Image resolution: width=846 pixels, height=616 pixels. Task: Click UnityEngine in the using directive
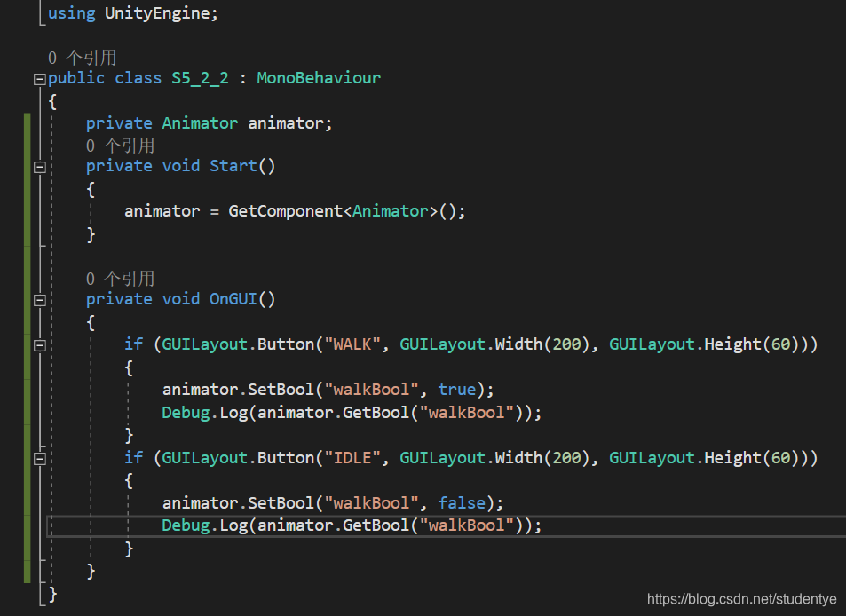point(157,13)
